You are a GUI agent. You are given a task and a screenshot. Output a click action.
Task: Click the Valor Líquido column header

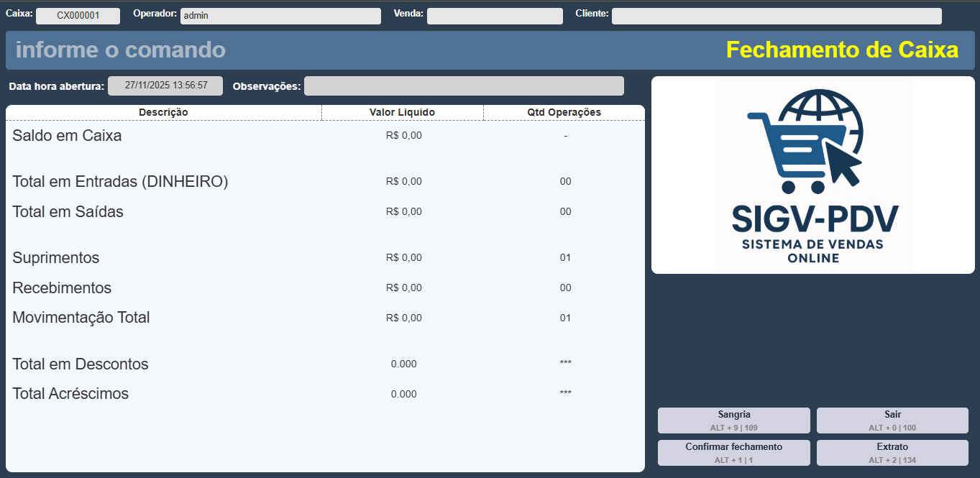(x=402, y=112)
